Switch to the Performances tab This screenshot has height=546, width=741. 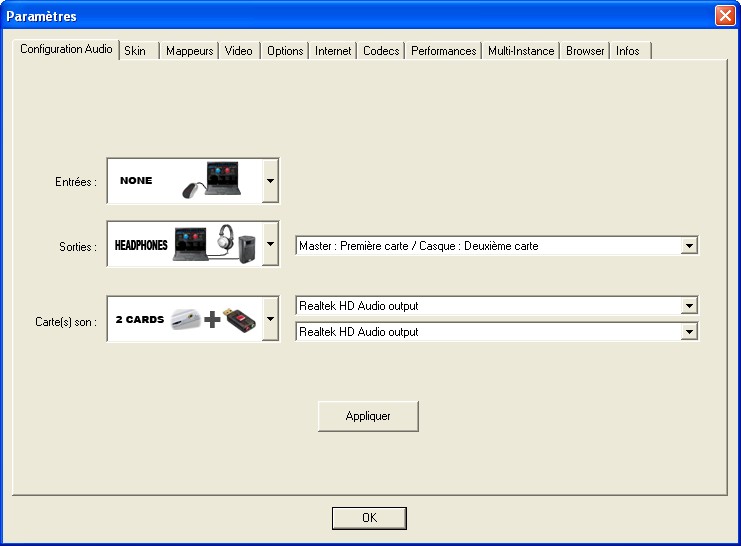click(x=443, y=51)
